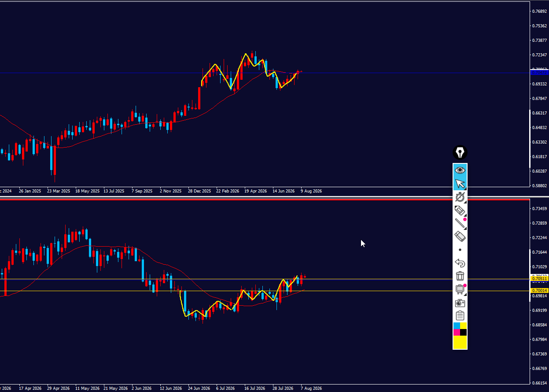The image size is (549, 392).
Task: Click the undo arrow icon
Action: [460, 263]
